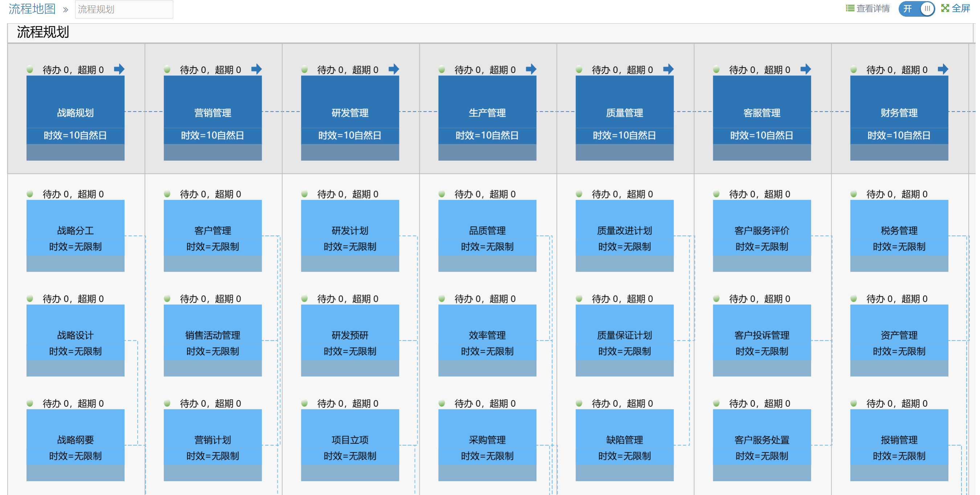980x495 pixels.
Task: Click the green status dot above 生产管理
Action: 442,70
